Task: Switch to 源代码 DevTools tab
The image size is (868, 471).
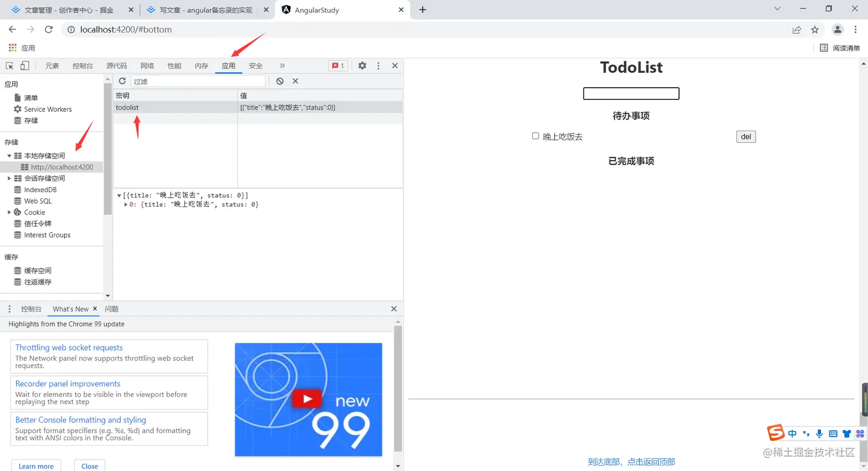Action: coord(117,66)
